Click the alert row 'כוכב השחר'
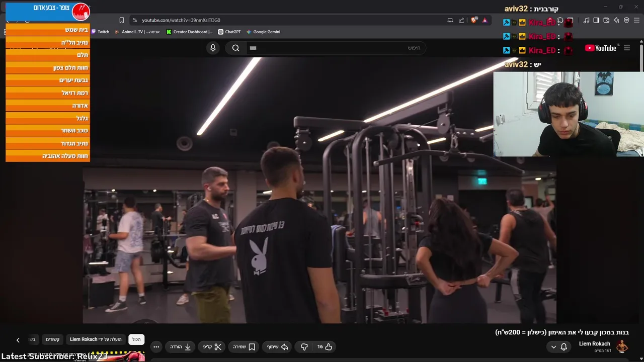 (x=48, y=131)
